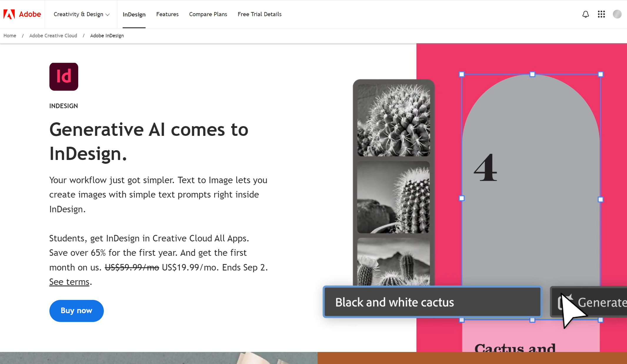This screenshot has width=627, height=364.
Task: Click the Buy now button
Action: [76, 311]
